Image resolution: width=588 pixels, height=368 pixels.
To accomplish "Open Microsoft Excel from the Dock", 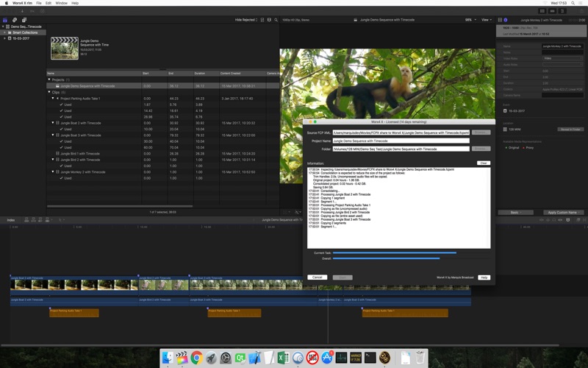I will tap(284, 358).
